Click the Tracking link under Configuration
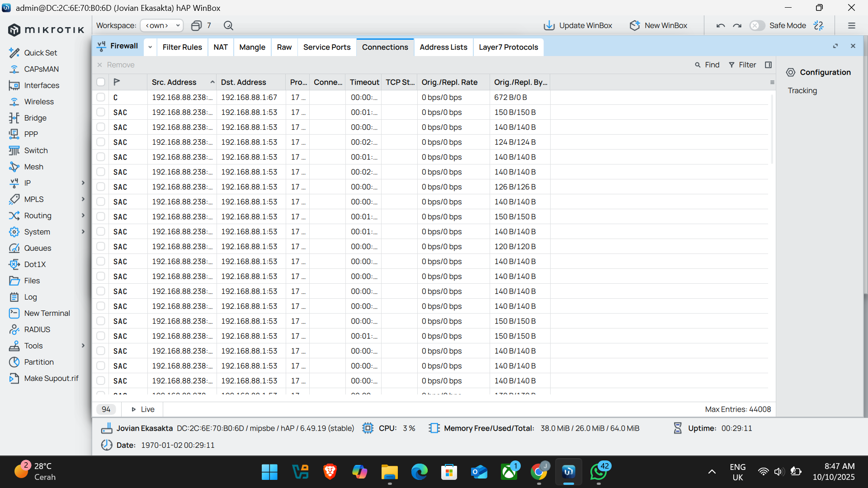Screen dimensions: 868x488 coord(802,90)
